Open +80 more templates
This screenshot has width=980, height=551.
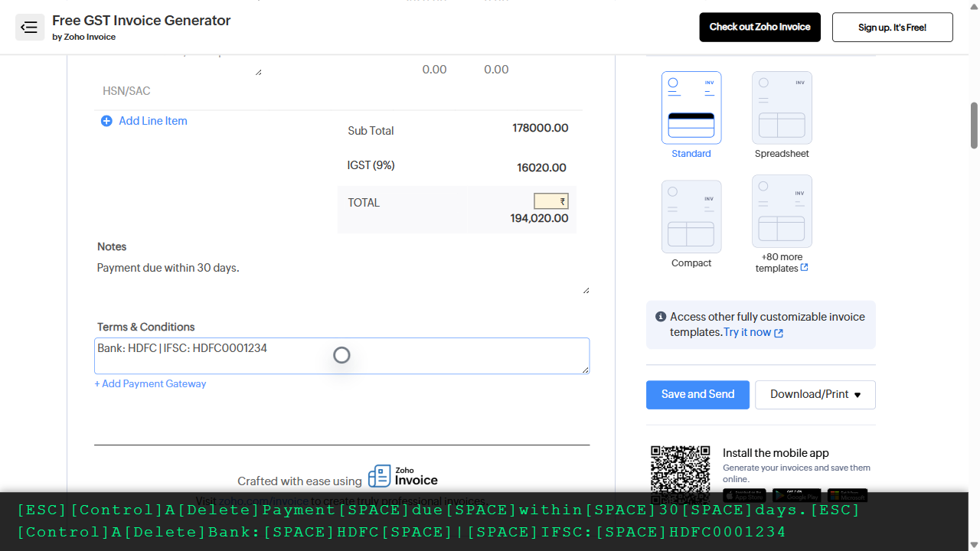[x=782, y=216]
